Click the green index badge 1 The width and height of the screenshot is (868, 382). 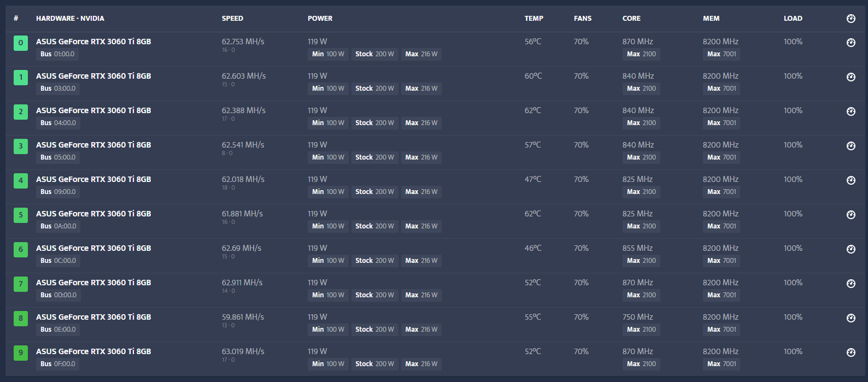click(x=21, y=77)
